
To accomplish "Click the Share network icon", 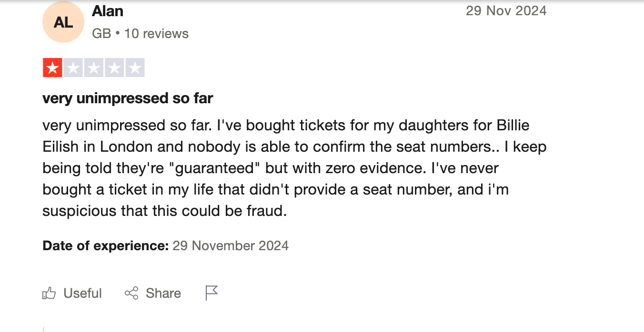I will click(131, 293).
